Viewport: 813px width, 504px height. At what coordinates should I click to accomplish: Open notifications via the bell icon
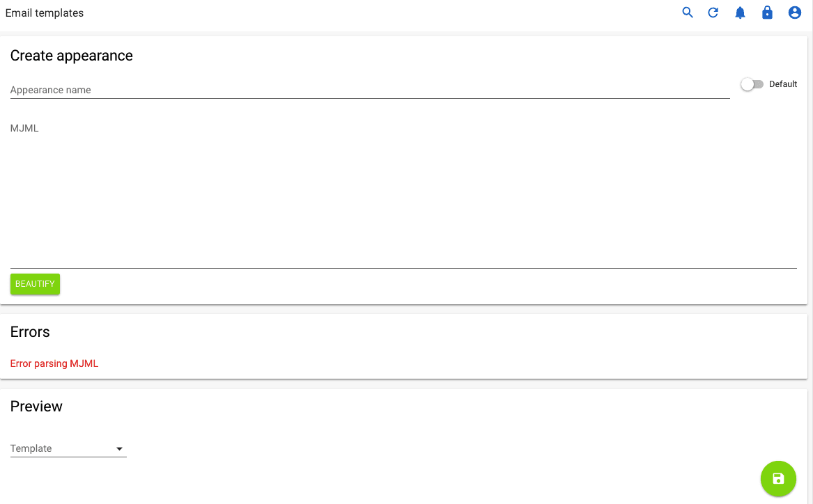click(x=740, y=13)
